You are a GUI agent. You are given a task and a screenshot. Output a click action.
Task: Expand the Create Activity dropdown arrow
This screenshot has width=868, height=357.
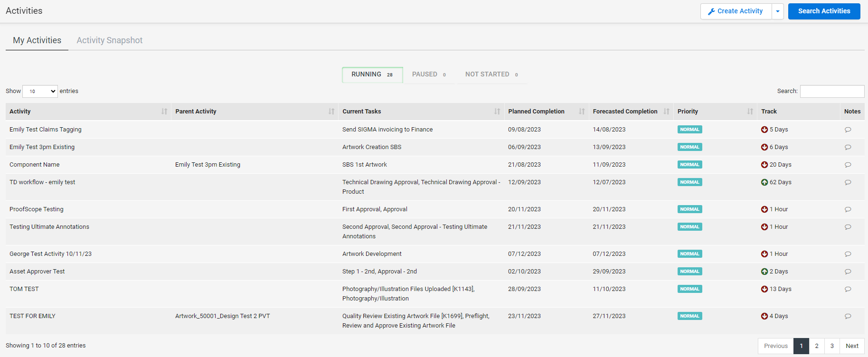click(777, 11)
